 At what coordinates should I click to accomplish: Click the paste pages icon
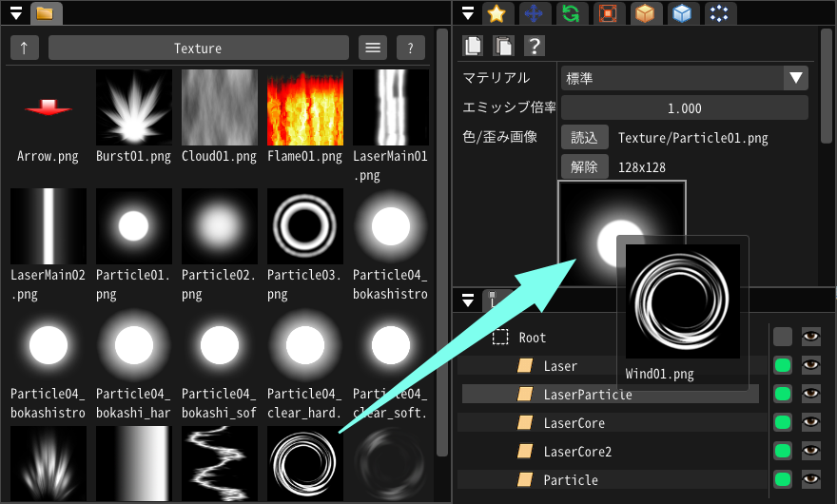(503, 46)
